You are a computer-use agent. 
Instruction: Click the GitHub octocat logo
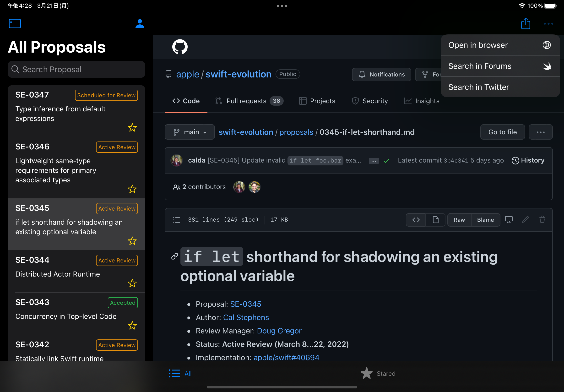click(180, 47)
